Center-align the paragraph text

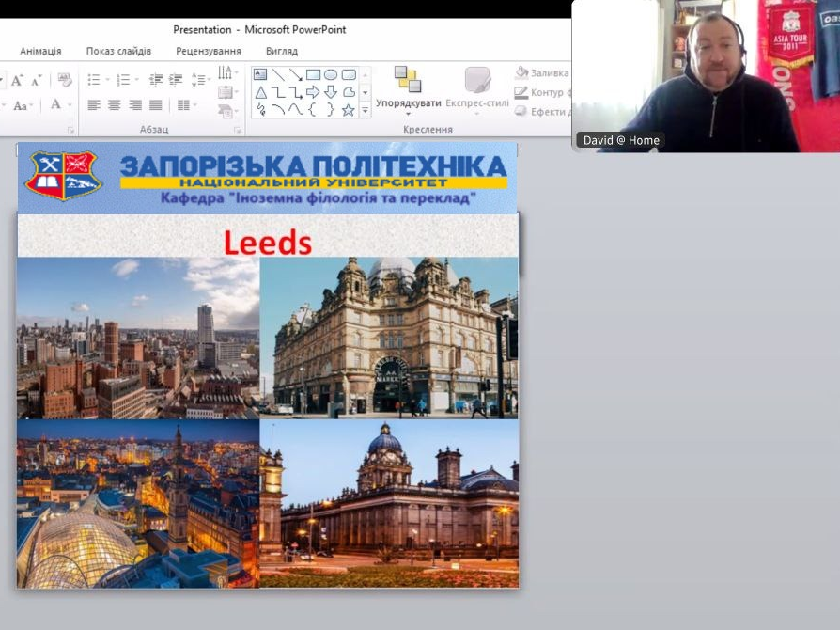(x=114, y=105)
